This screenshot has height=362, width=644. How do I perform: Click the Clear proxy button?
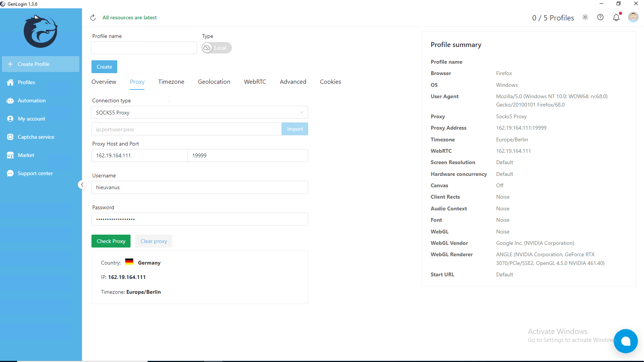(154, 241)
